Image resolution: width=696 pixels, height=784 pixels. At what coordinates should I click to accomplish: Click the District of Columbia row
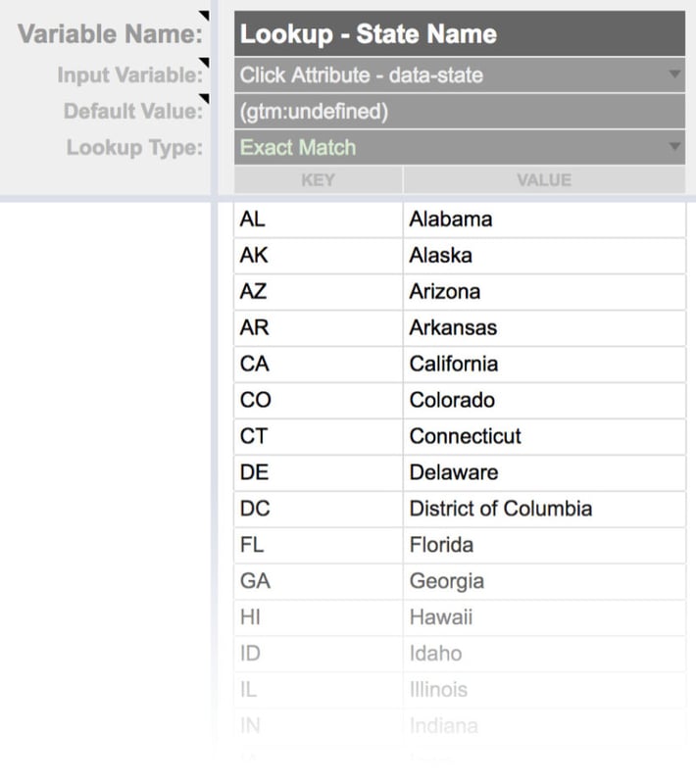pyautogui.click(x=500, y=509)
